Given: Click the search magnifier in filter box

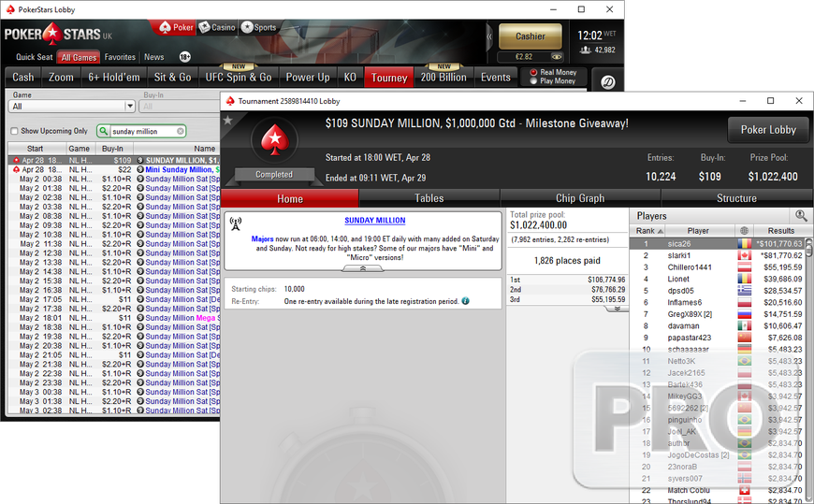Looking at the screenshot, I should [x=103, y=131].
